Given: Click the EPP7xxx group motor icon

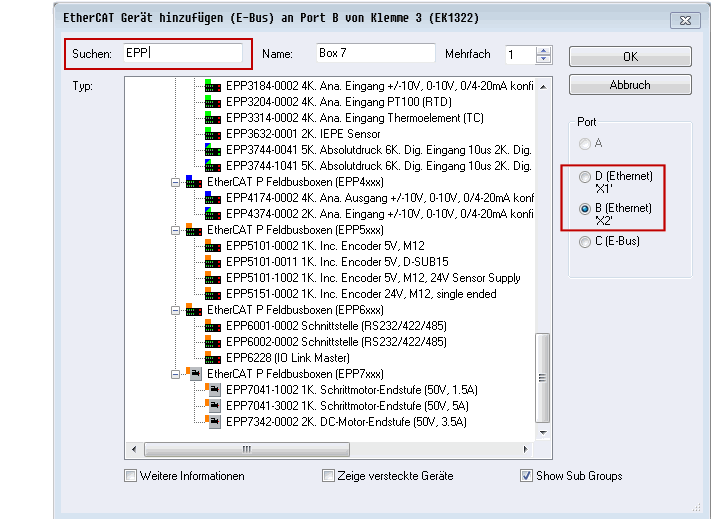Looking at the screenshot, I should (x=194, y=374).
